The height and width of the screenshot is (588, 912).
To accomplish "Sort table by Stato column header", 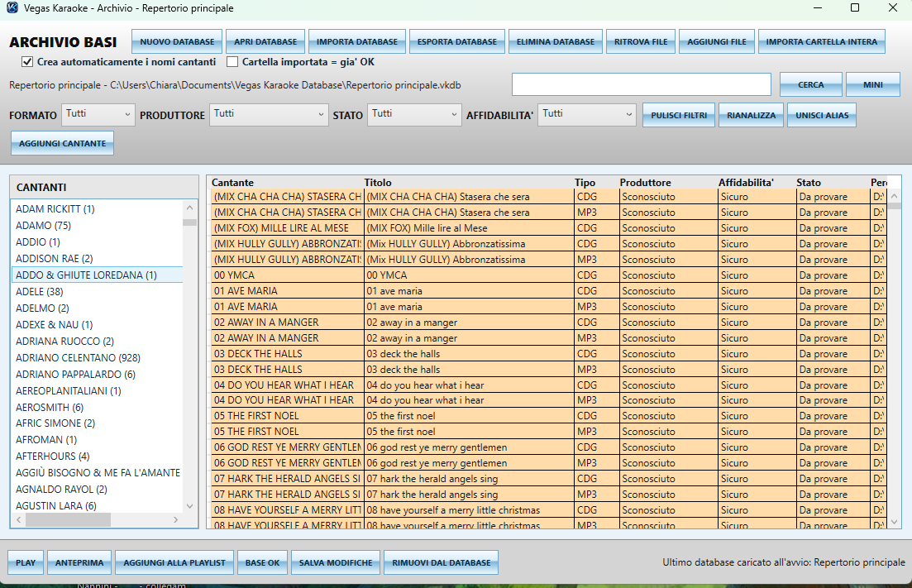I will coord(809,183).
